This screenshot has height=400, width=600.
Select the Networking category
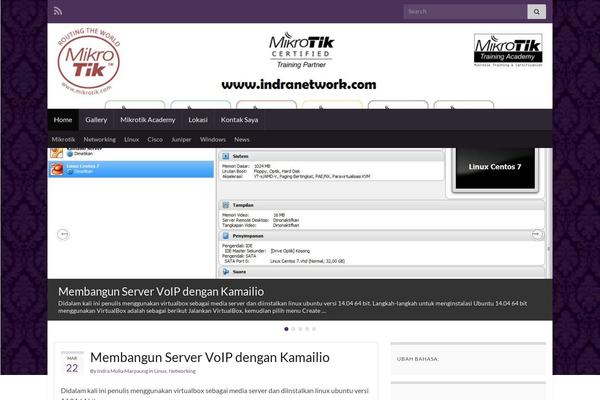pos(99,139)
